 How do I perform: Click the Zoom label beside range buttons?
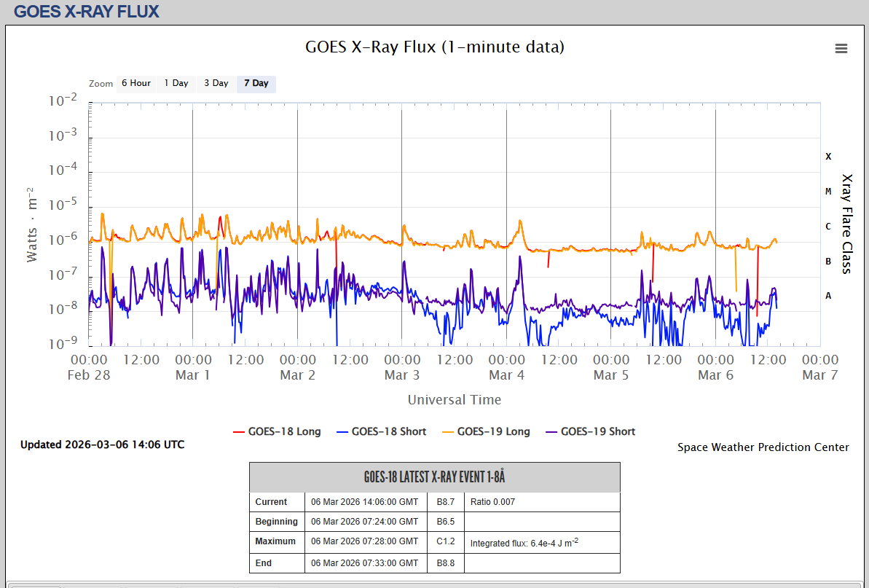(101, 84)
